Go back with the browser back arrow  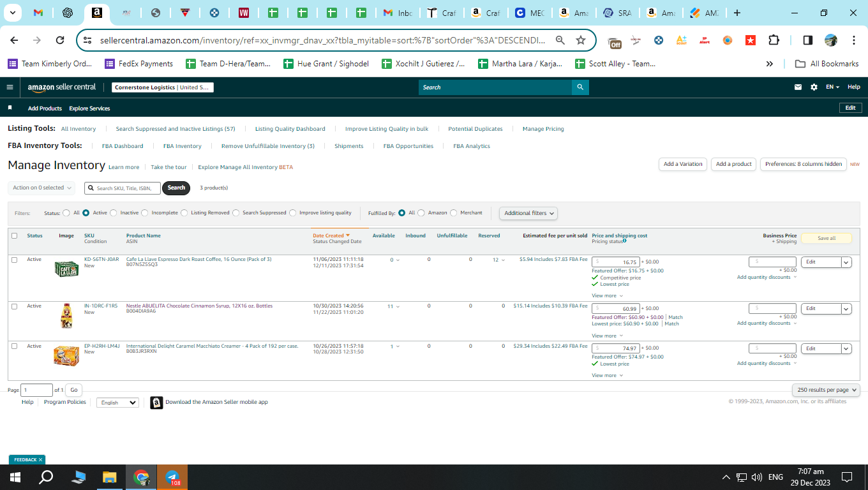(x=14, y=40)
